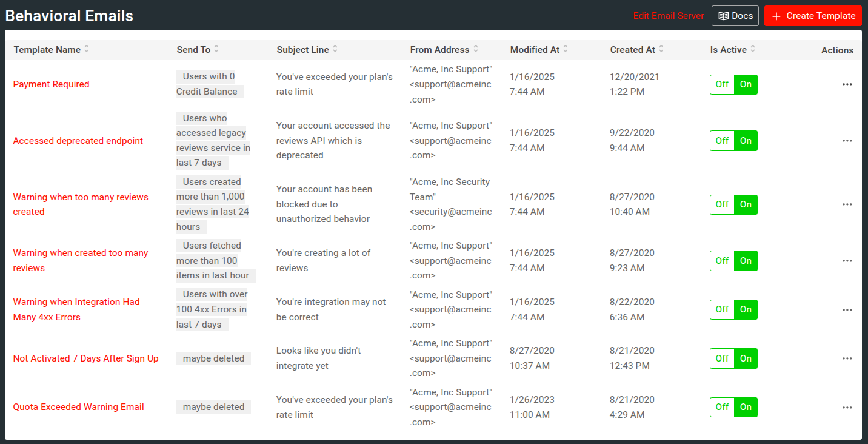This screenshot has width=868, height=444.
Task: Click the plus icon on Create Template
Action: tap(778, 15)
